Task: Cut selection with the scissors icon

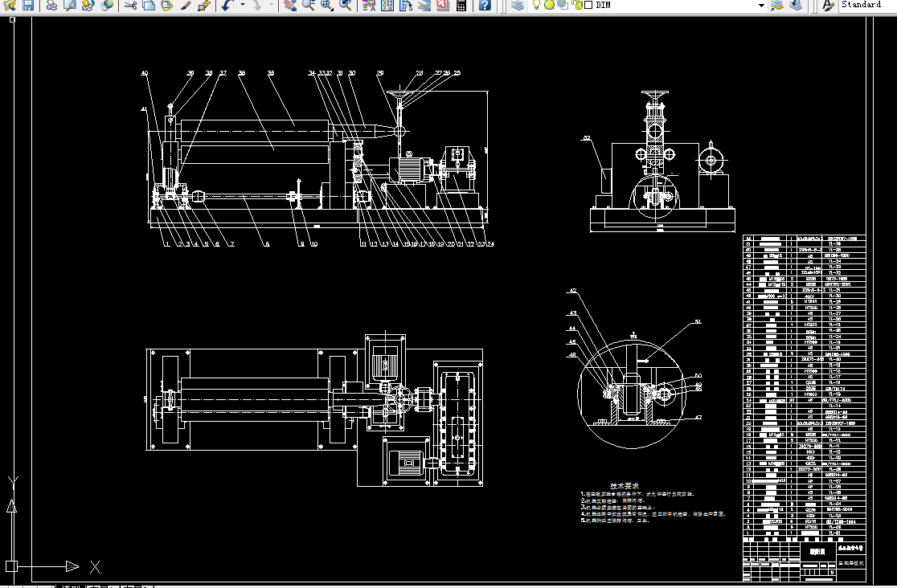Action: pyautogui.click(x=130, y=5)
